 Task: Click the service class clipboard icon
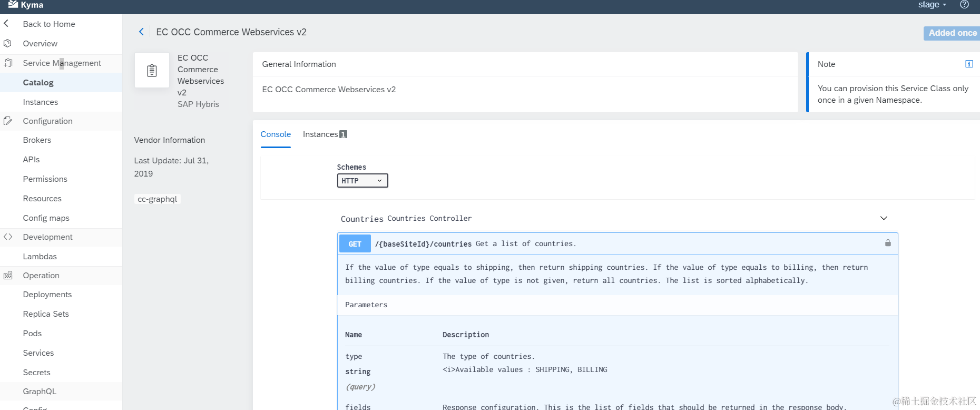152,70
